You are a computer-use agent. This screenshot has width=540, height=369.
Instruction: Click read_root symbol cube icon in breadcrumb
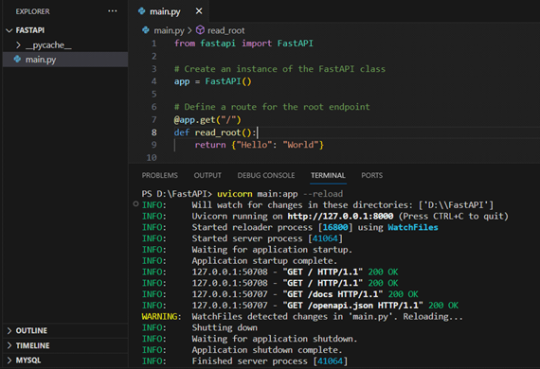tap(200, 30)
